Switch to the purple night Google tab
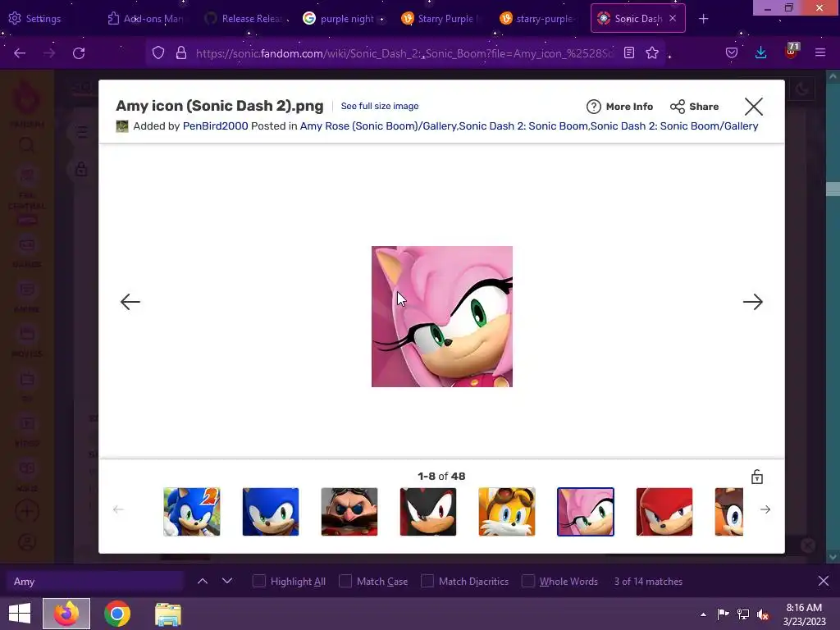The height and width of the screenshot is (630, 840). (343, 18)
